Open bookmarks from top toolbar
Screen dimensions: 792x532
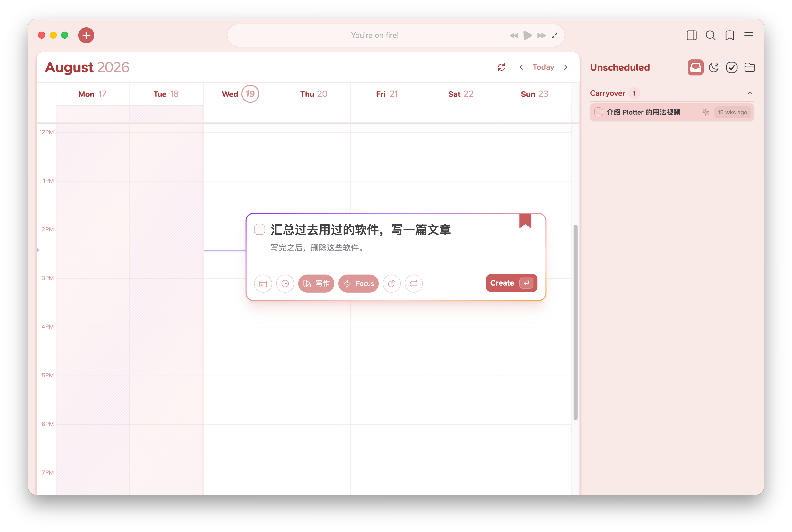tap(730, 35)
